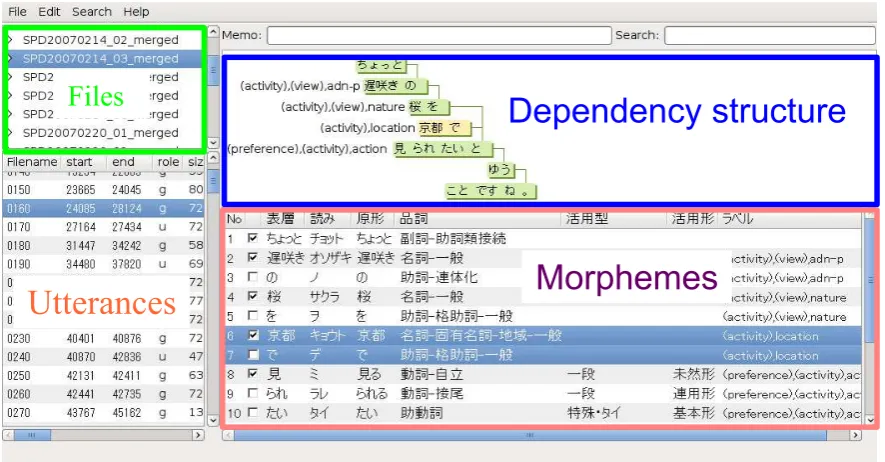Select SPD20070214_03_merged in file list
This screenshot has height=462, width=885.
100,59
